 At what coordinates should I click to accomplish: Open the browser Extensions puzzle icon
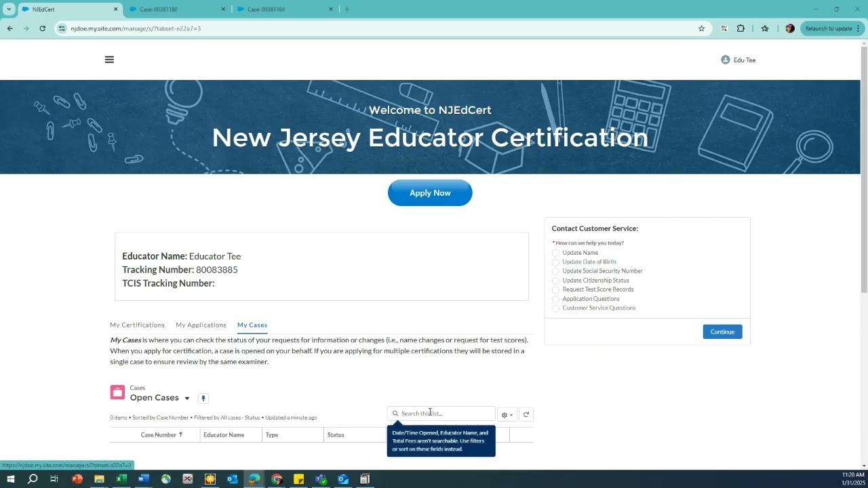741,28
